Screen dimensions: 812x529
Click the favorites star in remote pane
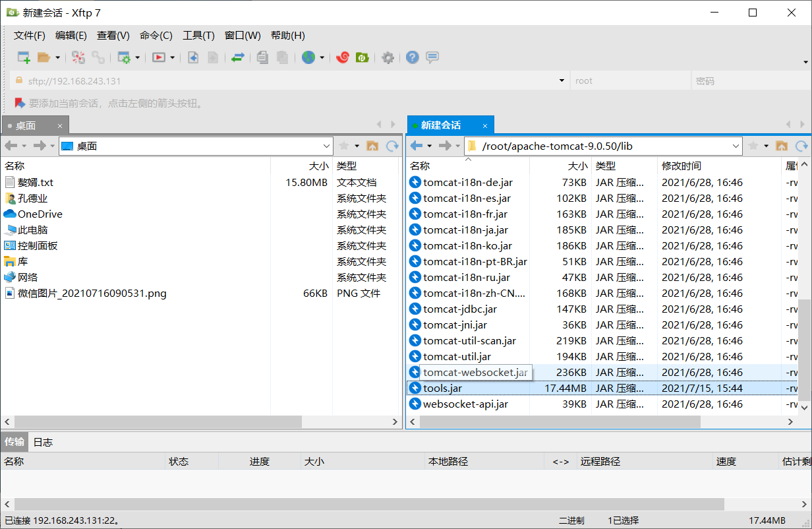click(x=753, y=146)
